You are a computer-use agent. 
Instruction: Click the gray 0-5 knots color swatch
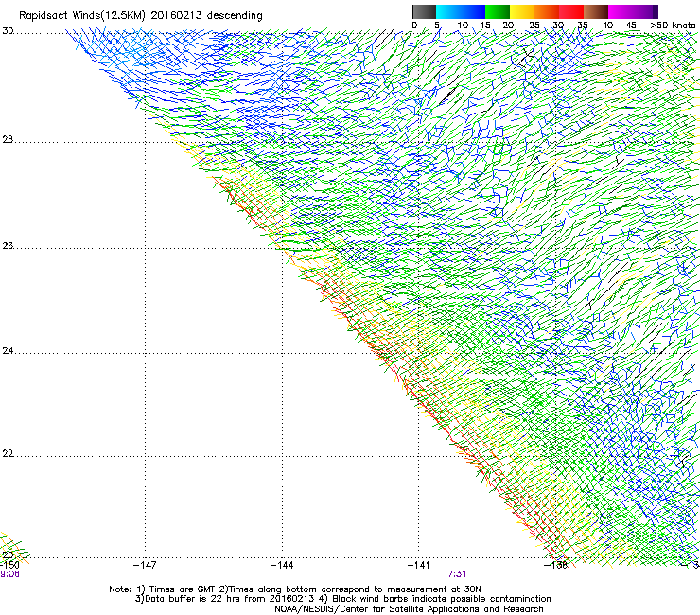tap(424, 11)
